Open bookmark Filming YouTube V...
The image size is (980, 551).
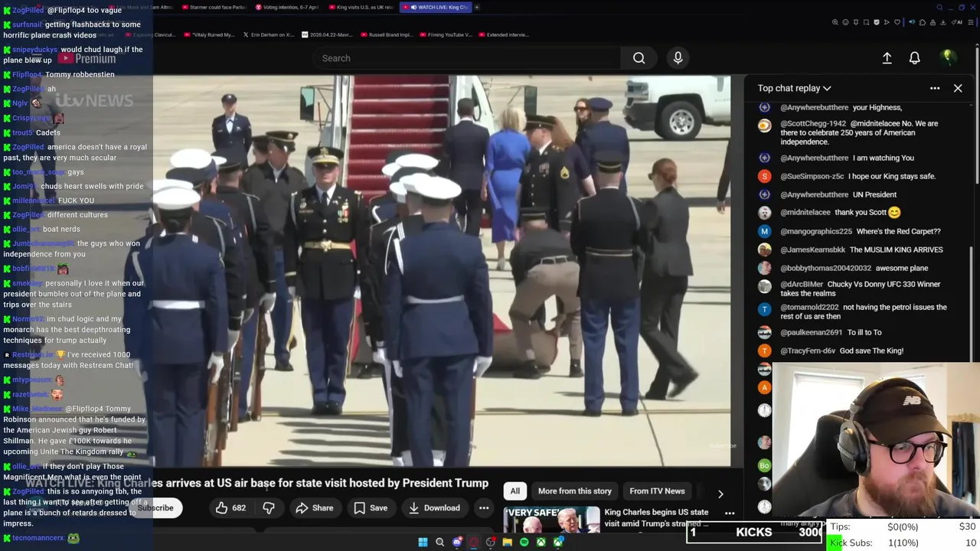pyautogui.click(x=445, y=34)
